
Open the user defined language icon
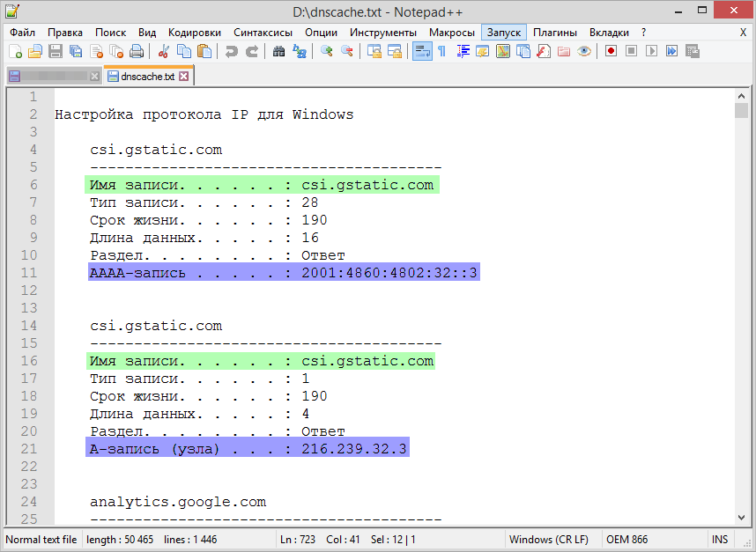pyautogui.click(x=483, y=51)
